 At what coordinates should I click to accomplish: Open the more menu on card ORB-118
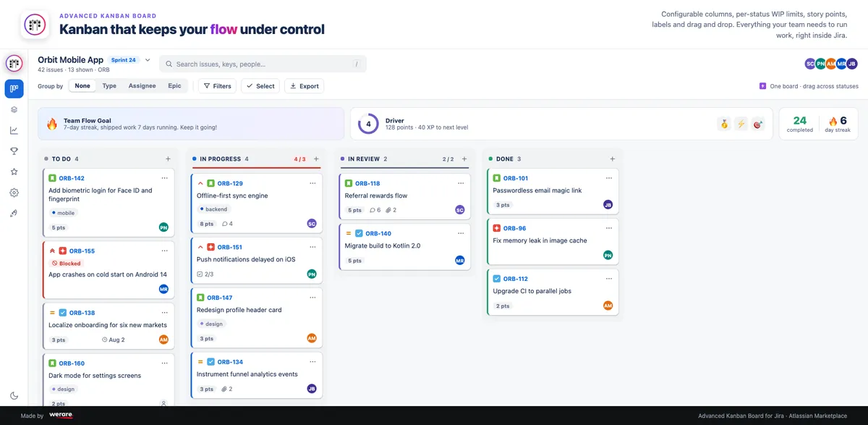[461, 183]
